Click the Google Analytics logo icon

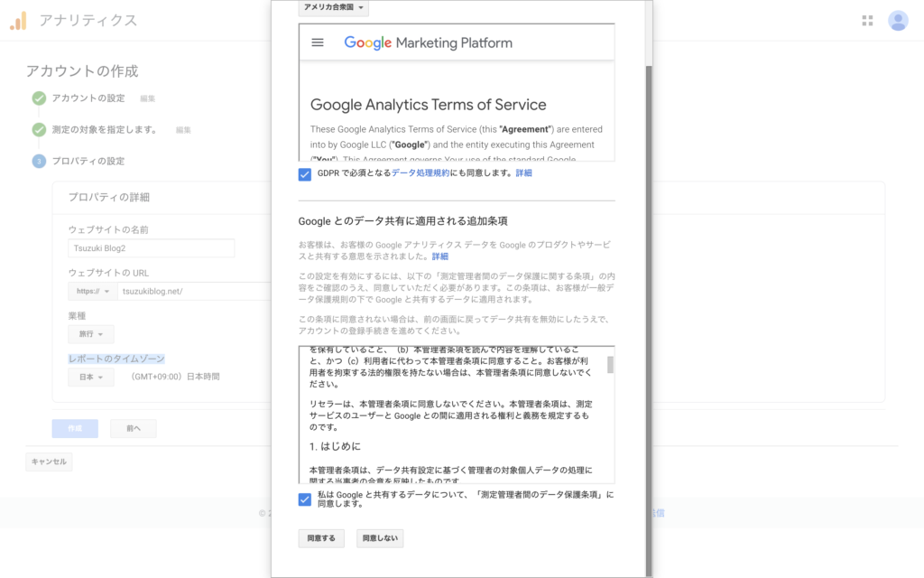click(x=18, y=21)
